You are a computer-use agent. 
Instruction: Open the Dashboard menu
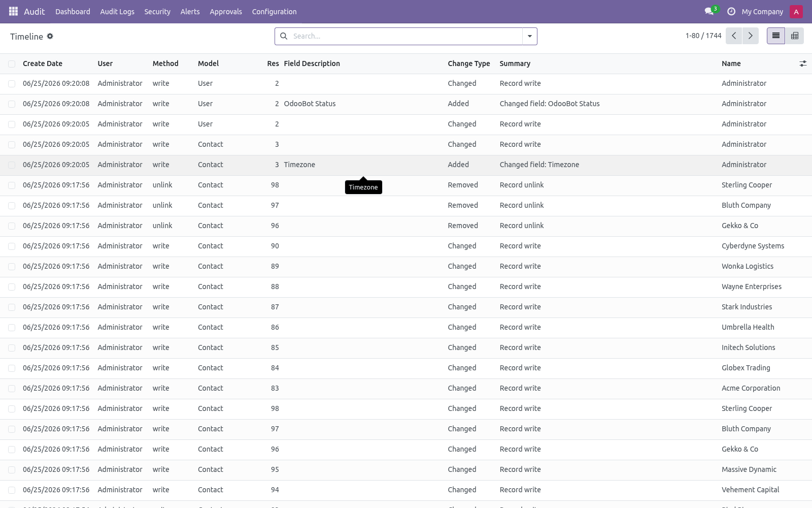click(x=73, y=11)
